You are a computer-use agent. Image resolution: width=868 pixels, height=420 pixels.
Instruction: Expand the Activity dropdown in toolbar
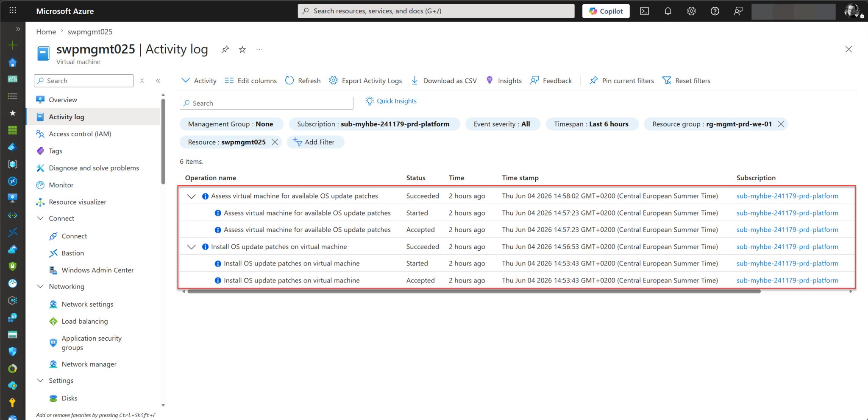[x=199, y=81]
